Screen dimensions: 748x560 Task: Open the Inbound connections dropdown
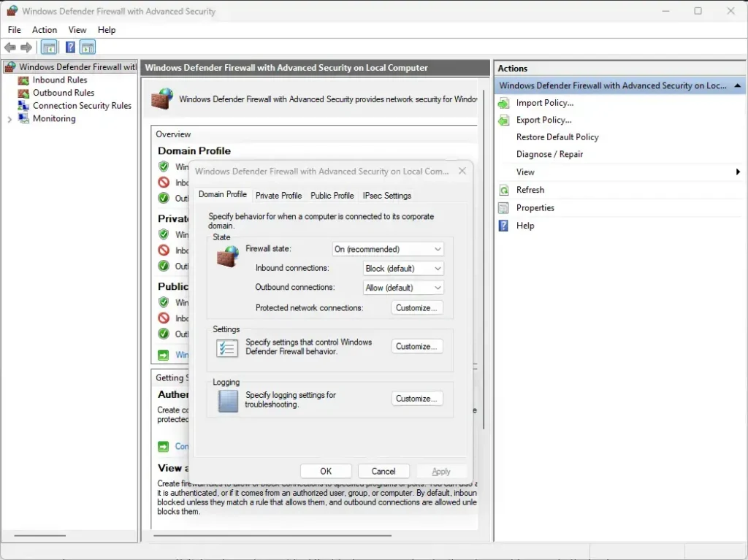coord(403,269)
